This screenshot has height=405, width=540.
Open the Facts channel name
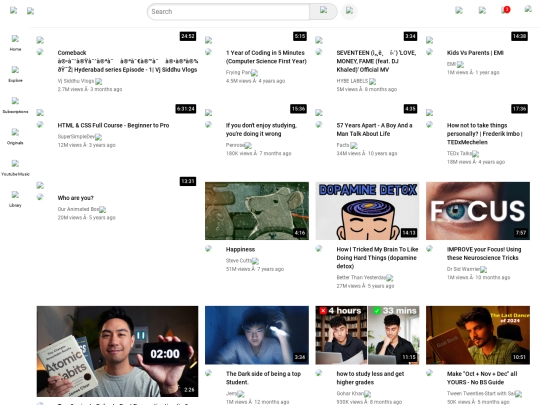click(343, 145)
